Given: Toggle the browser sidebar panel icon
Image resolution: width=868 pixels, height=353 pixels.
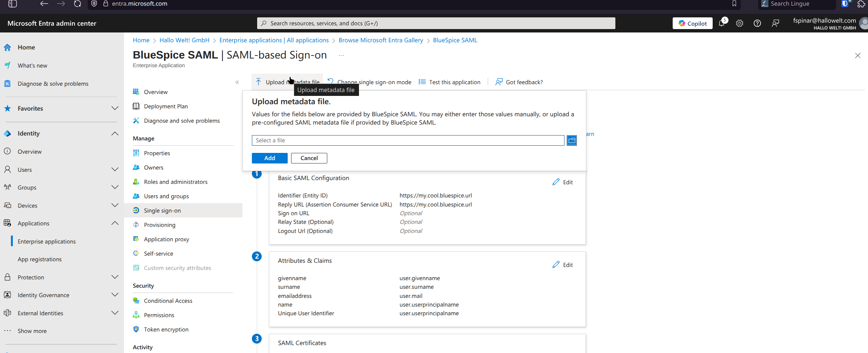Looking at the screenshot, I should tap(12, 4).
